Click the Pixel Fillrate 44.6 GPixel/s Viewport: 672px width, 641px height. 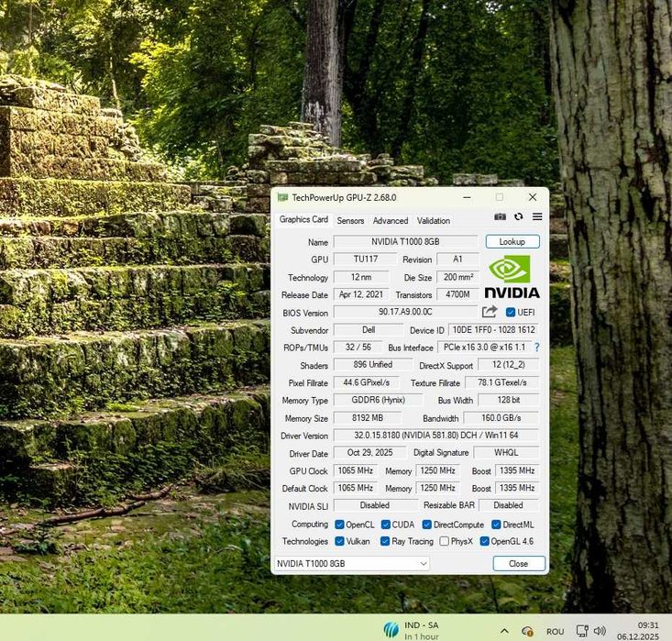(x=367, y=382)
